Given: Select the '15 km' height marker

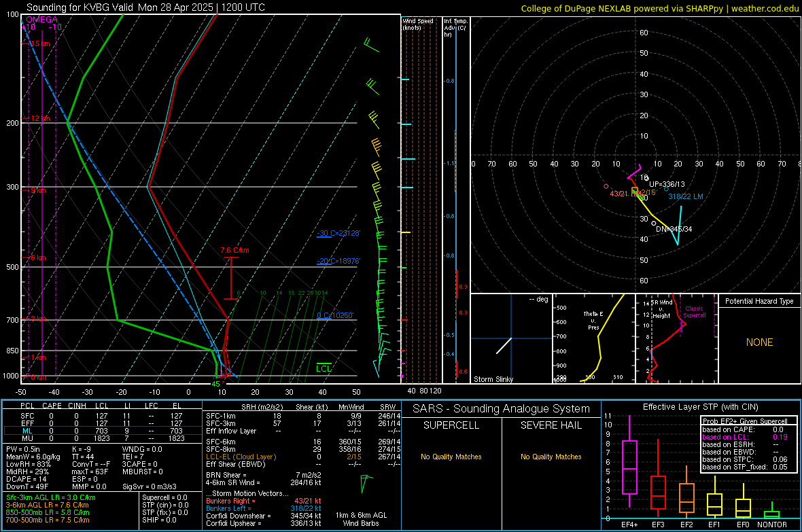Looking at the screenshot, I should click(40, 43).
